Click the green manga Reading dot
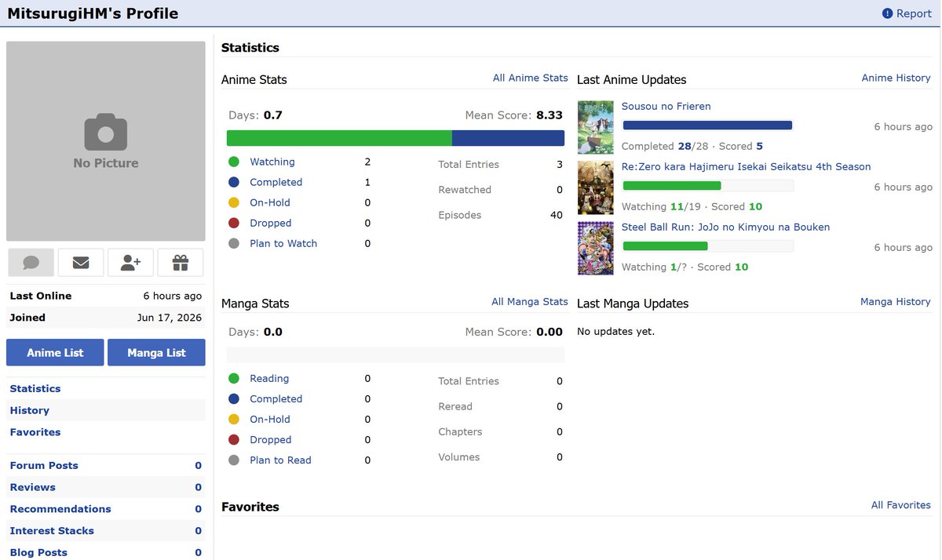The width and height of the screenshot is (942, 560). 233,378
